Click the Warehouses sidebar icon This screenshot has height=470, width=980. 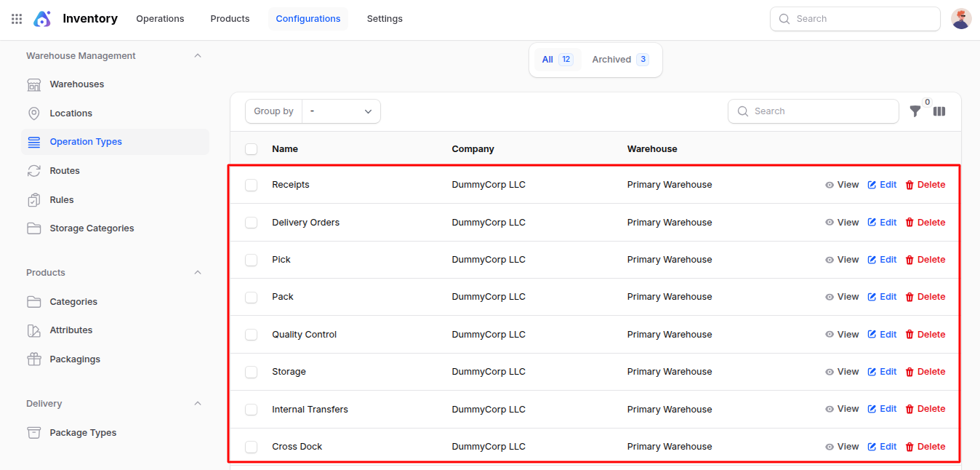click(x=34, y=84)
